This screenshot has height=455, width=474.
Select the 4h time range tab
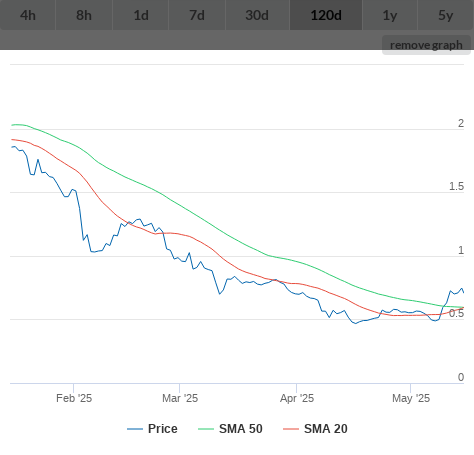click(x=28, y=15)
